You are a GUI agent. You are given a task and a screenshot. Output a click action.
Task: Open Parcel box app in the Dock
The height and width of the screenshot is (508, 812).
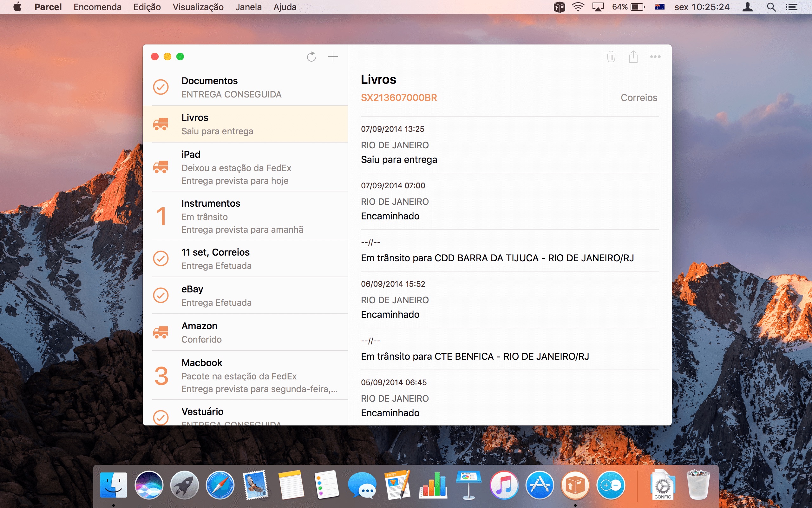(x=575, y=485)
